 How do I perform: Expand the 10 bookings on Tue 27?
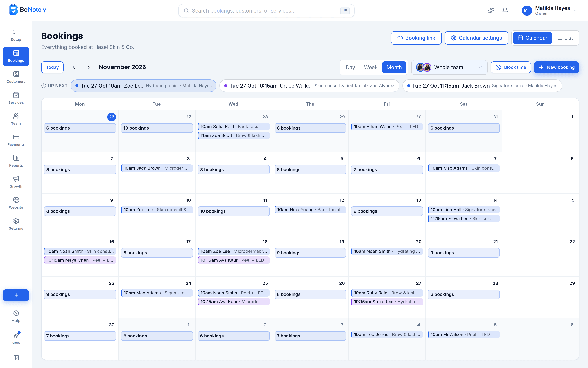(157, 128)
